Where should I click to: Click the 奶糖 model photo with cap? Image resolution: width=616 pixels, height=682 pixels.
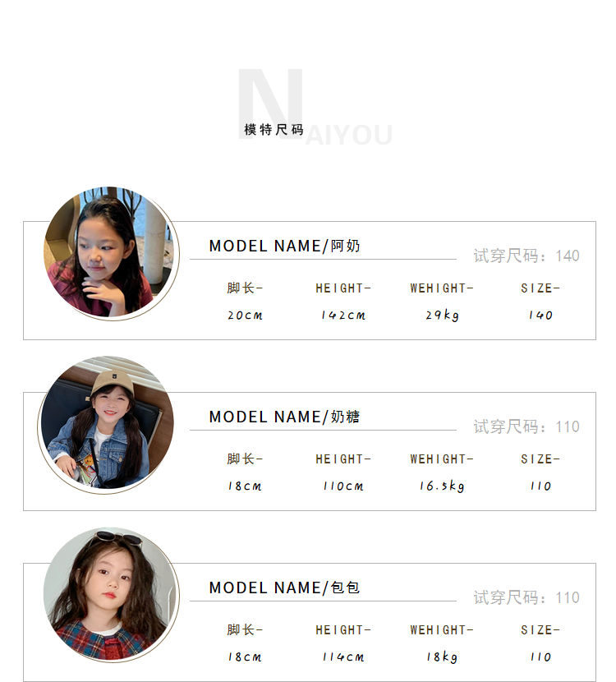107,424
